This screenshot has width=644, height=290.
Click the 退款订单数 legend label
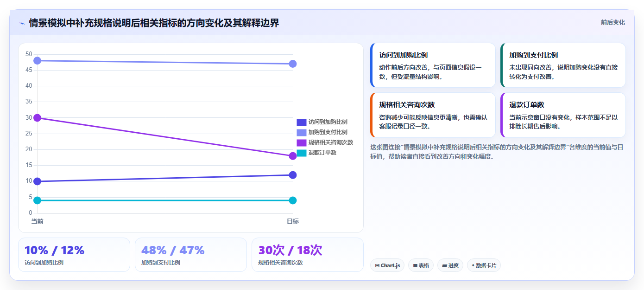click(322, 153)
